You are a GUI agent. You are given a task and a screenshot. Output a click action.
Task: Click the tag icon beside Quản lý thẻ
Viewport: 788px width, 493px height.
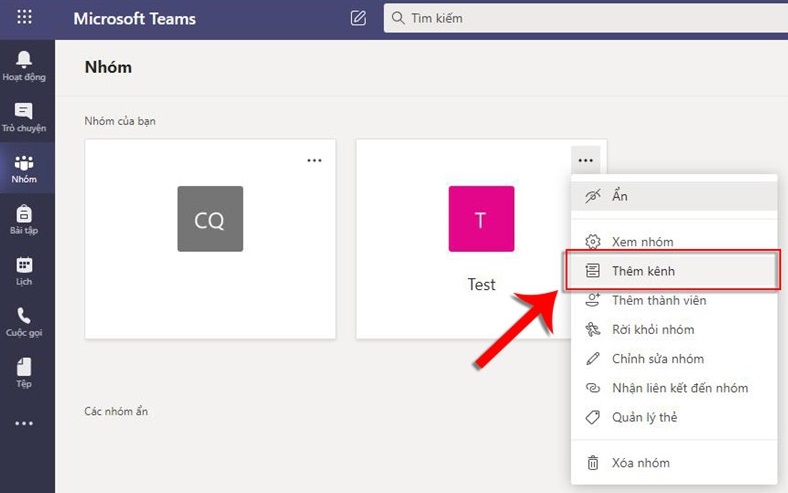(593, 417)
